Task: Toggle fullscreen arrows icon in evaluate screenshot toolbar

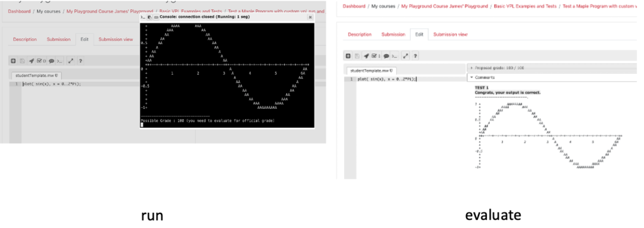Action: point(406,56)
